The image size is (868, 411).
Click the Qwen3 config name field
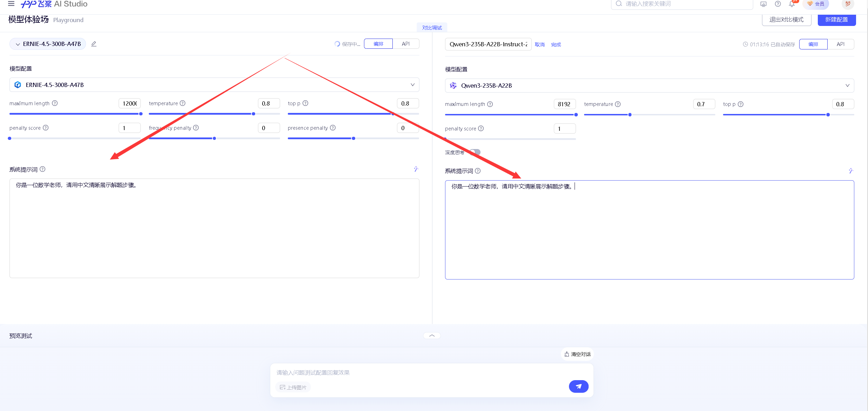488,44
